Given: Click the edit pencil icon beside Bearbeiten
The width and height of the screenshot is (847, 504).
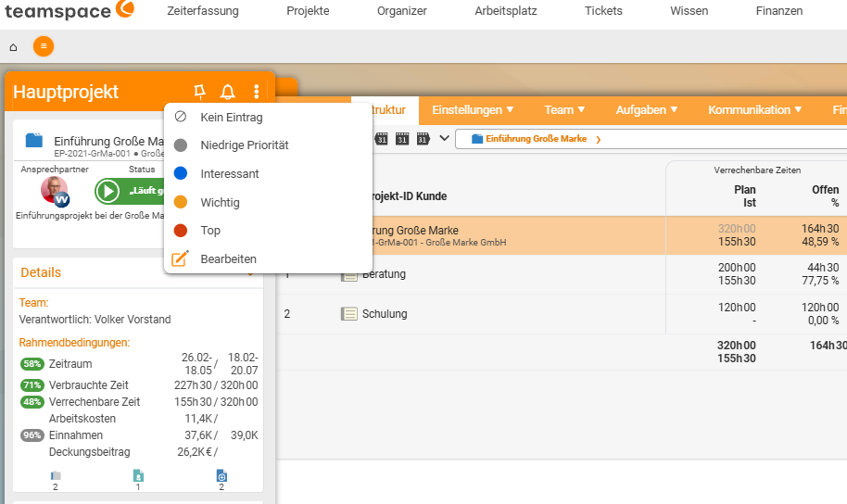Looking at the screenshot, I should pos(180,258).
